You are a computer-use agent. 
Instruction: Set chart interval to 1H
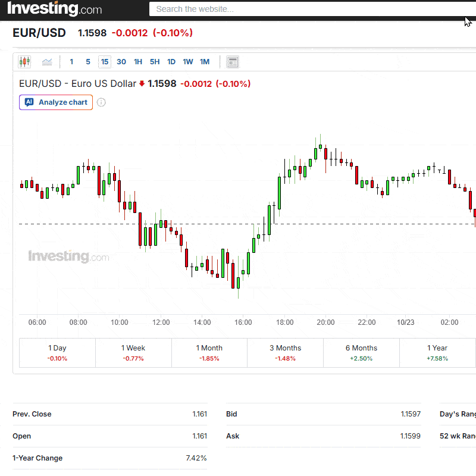click(x=138, y=62)
